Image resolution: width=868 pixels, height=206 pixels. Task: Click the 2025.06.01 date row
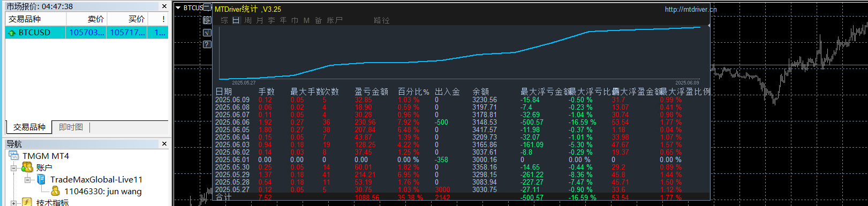(x=232, y=159)
